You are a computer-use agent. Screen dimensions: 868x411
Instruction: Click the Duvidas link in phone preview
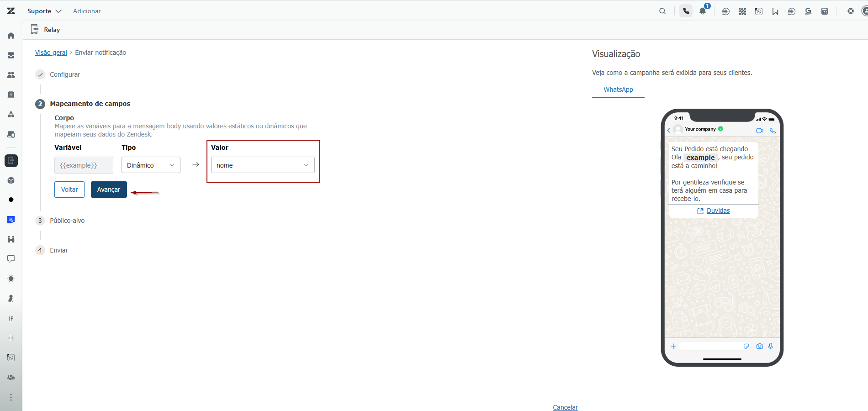pyautogui.click(x=718, y=211)
